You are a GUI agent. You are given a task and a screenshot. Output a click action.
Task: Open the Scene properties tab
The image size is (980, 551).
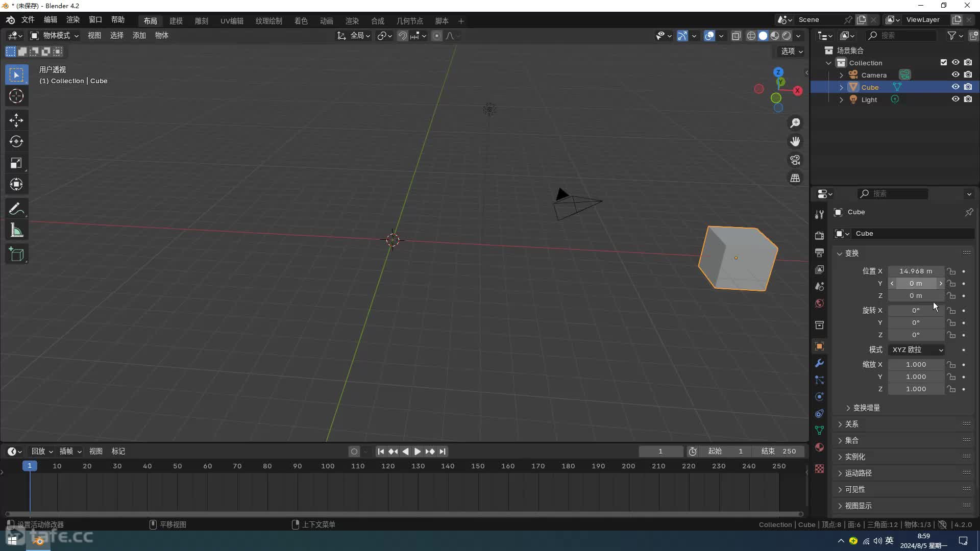point(819,286)
